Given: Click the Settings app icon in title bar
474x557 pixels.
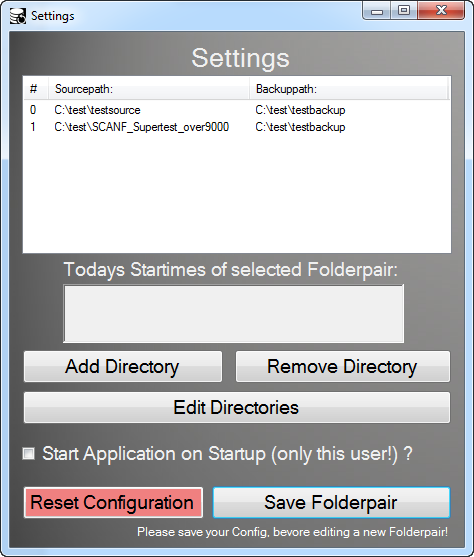Looking at the screenshot, I should pos(17,16).
